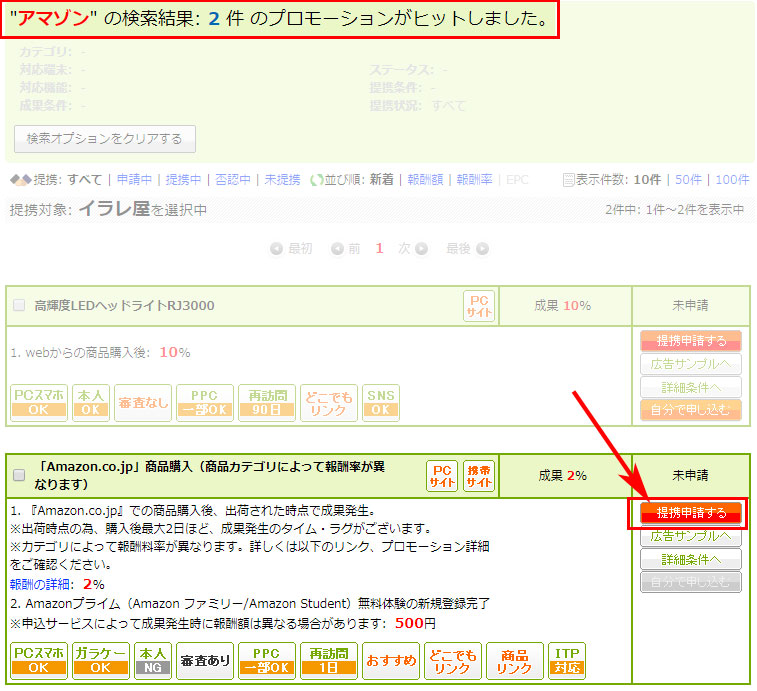
Task: Go to 最後 page
Action: pyautogui.click(x=467, y=249)
